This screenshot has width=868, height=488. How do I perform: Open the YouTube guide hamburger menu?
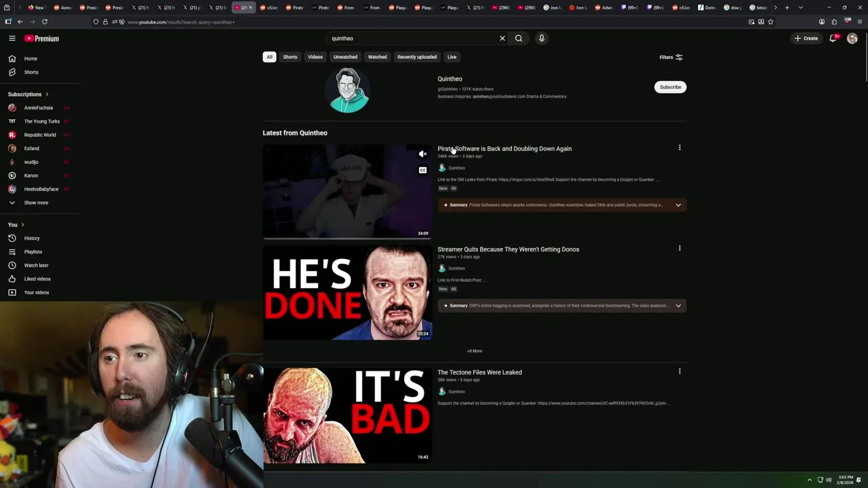pyautogui.click(x=12, y=39)
